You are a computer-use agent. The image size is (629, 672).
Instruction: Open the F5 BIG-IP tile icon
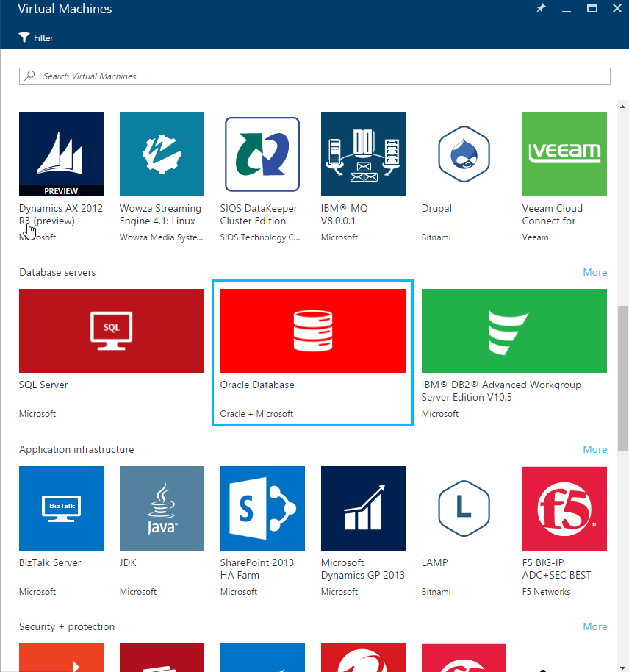point(564,508)
